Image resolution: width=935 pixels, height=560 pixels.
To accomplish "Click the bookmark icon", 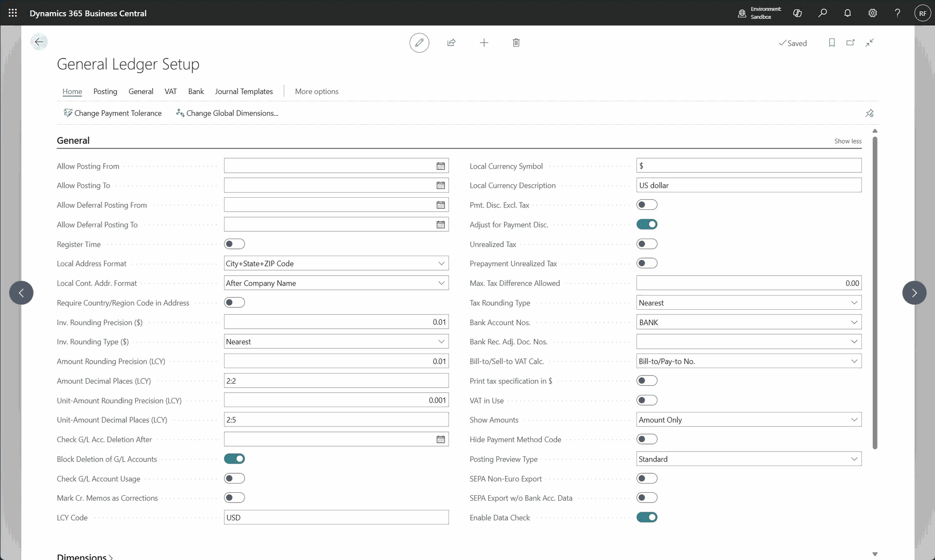I will (832, 43).
